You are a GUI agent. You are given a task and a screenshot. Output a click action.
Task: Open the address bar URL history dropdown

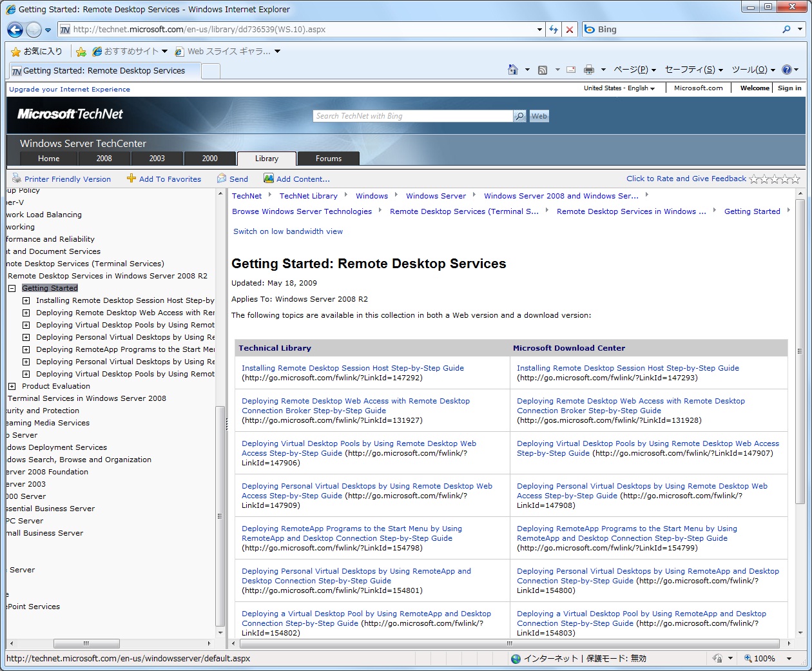click(x=539, y=30)
